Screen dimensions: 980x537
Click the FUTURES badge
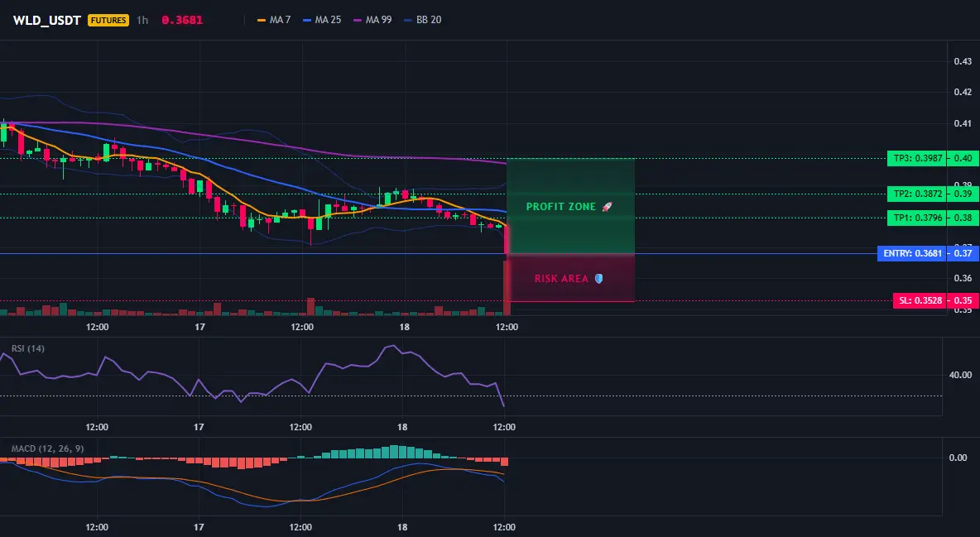[x=108, y=20]
